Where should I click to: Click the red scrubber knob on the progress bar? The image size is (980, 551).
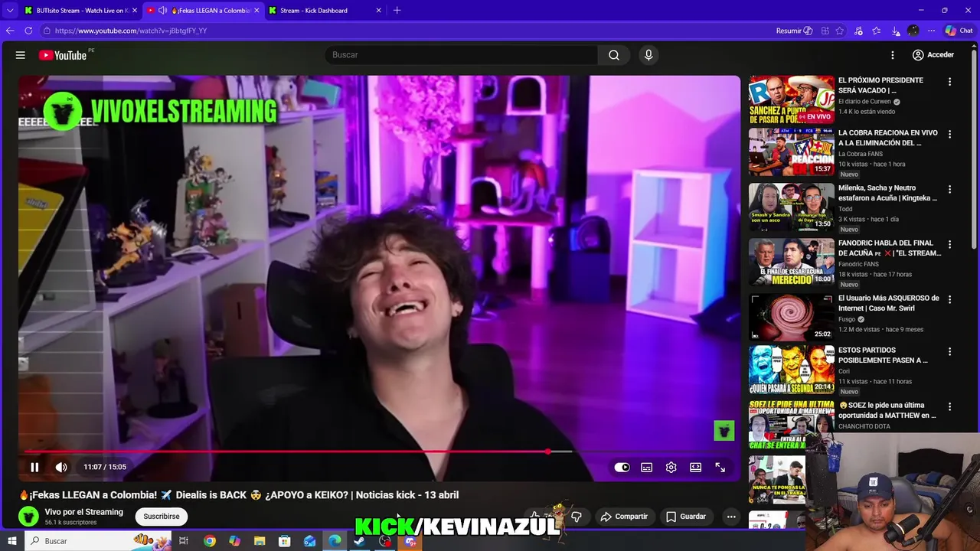click(x=547, y=452)
